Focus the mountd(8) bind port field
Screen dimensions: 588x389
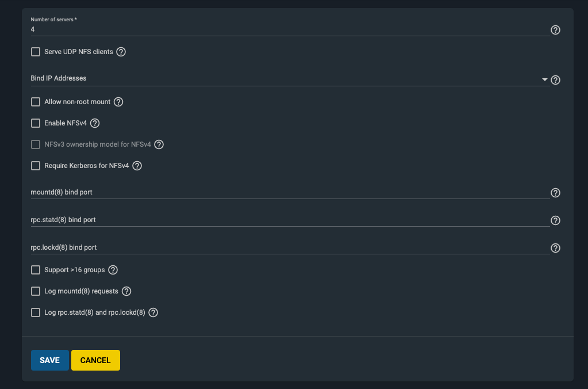tap(290, 192)
